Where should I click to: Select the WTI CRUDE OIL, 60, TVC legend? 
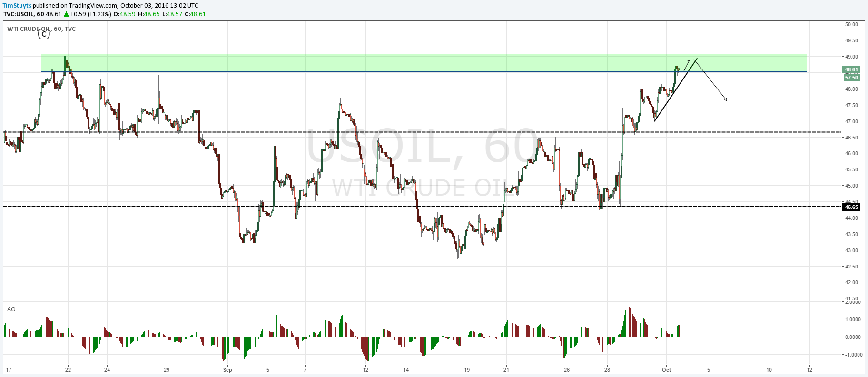pyautogui.click(x=41, y=29)
